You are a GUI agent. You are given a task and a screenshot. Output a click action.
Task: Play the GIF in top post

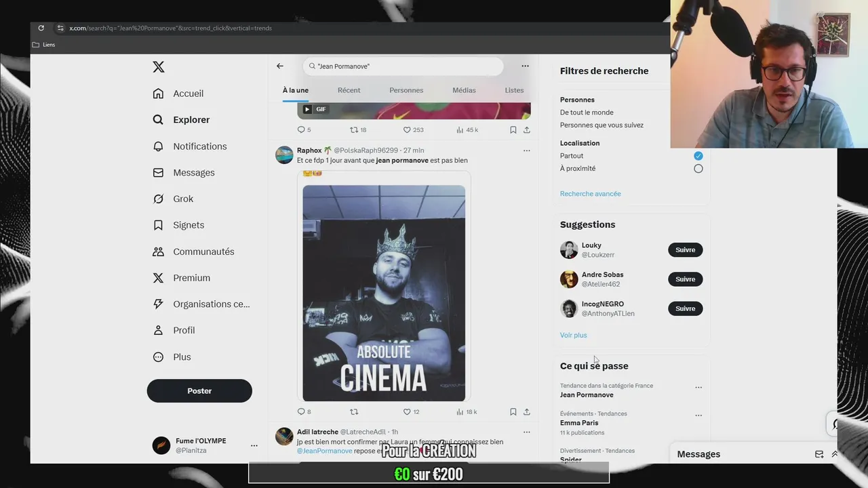(x=307, y=109)
